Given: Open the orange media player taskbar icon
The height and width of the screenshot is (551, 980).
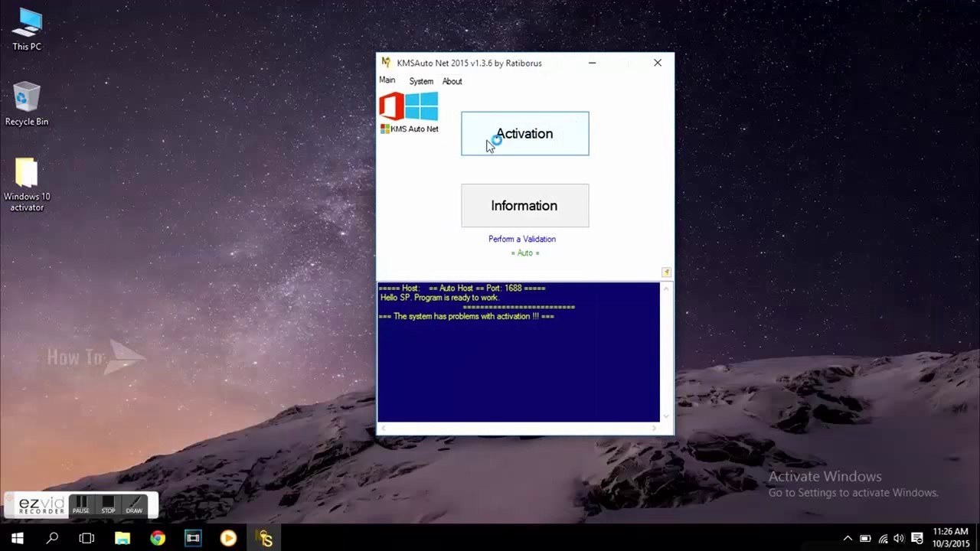Looking at the screenshot, I should (228, 538).
